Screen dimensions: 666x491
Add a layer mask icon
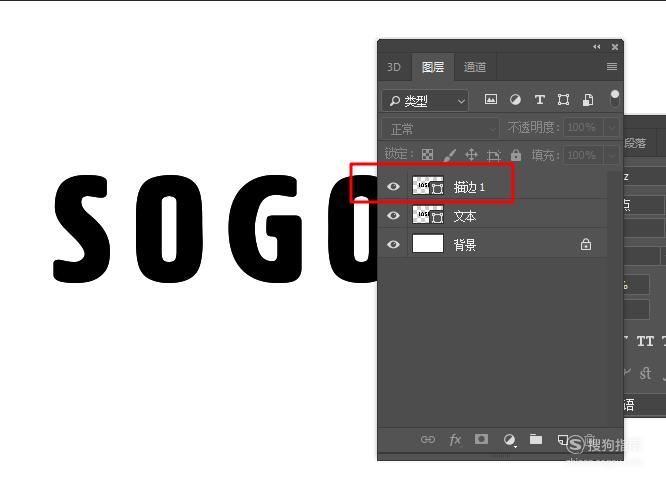point(481,439)
